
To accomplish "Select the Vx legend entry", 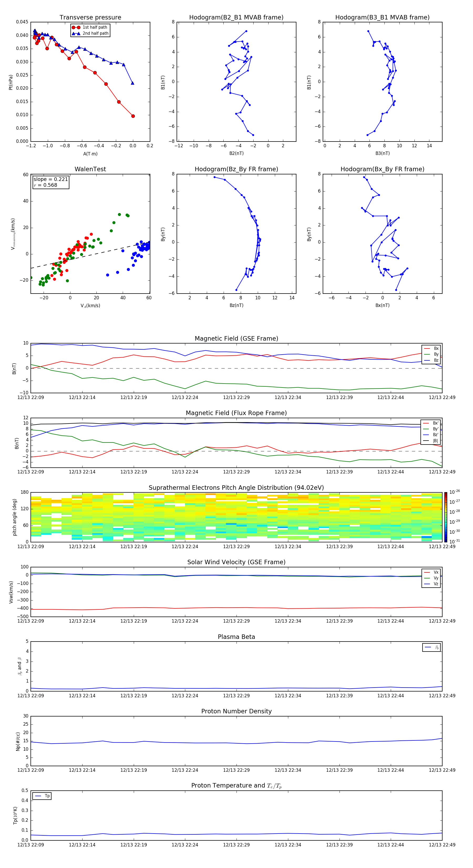I will click(x=431, y=572).
